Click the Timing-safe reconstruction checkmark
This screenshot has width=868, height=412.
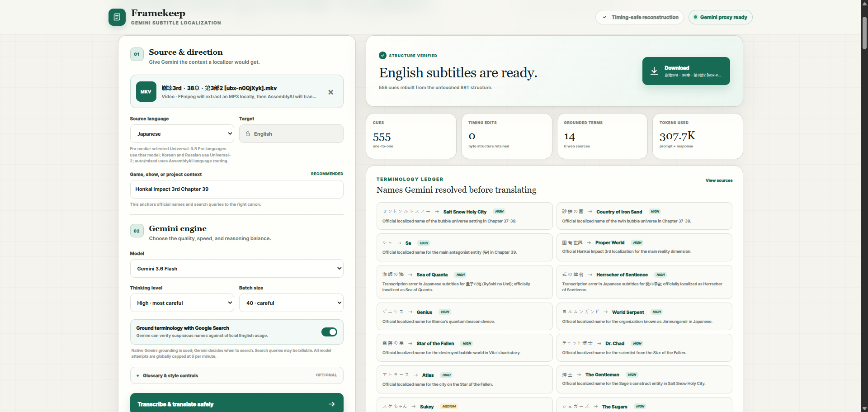[x=605, y=17]
